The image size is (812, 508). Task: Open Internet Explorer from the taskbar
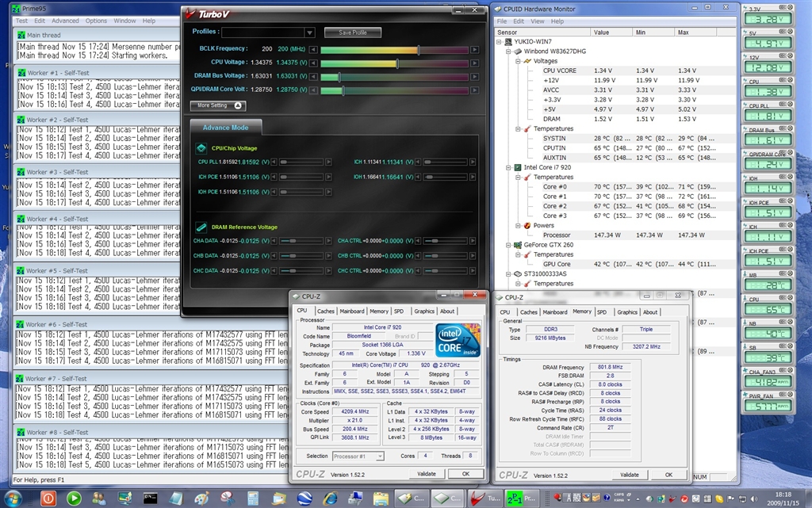(x=329, y=498)
